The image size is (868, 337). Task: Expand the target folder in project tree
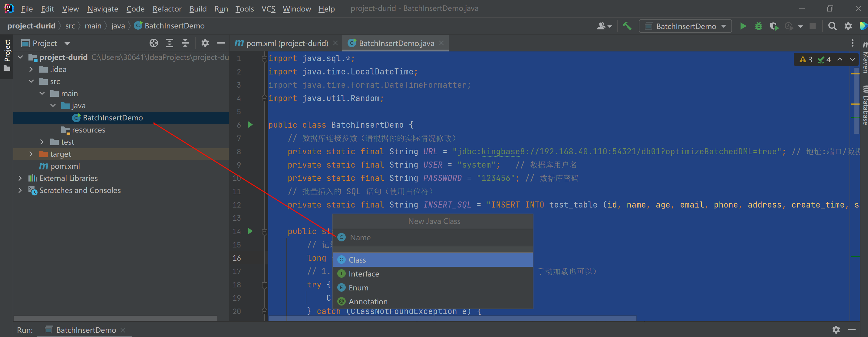pos(31,154)
